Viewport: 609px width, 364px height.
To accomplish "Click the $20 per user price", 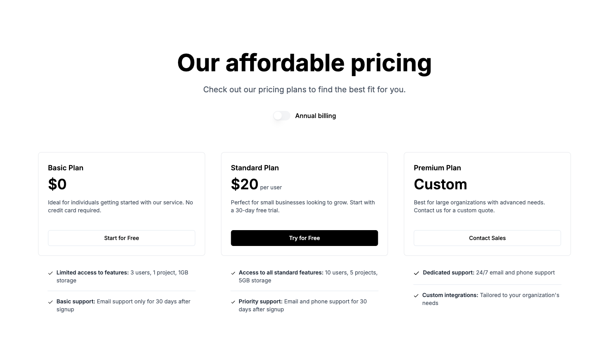I will coord(256,185).
